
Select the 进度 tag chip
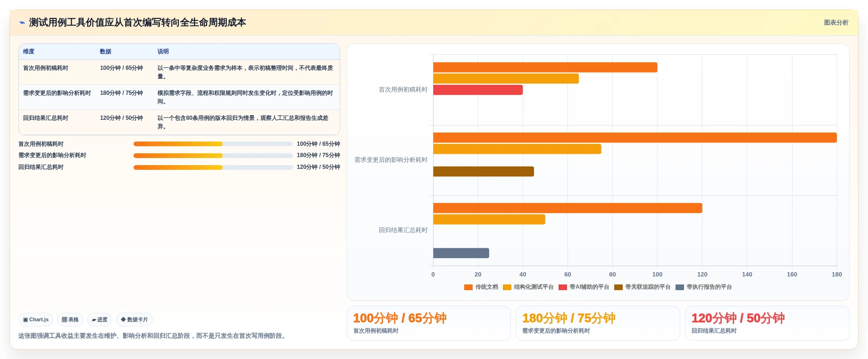(100, 319)
